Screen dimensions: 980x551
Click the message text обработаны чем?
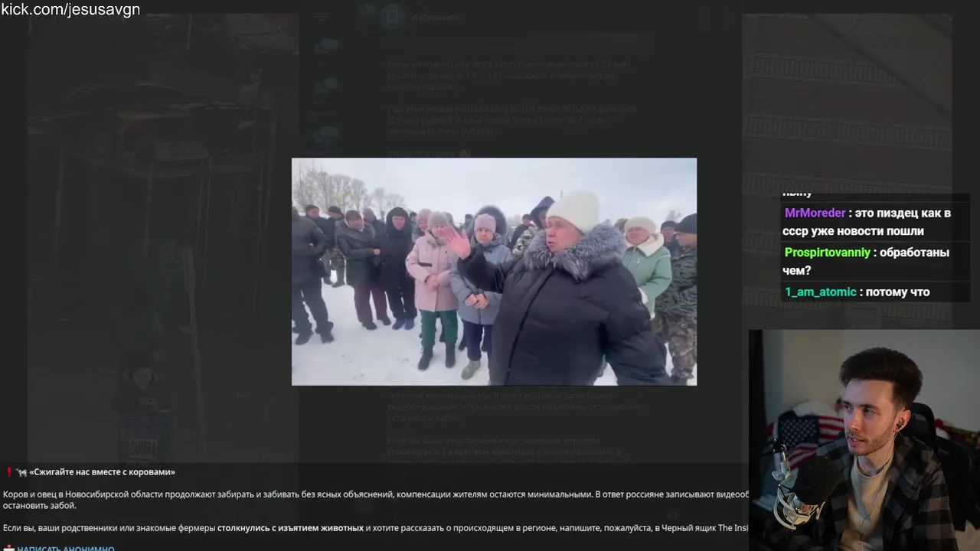(x=866, y=261)
